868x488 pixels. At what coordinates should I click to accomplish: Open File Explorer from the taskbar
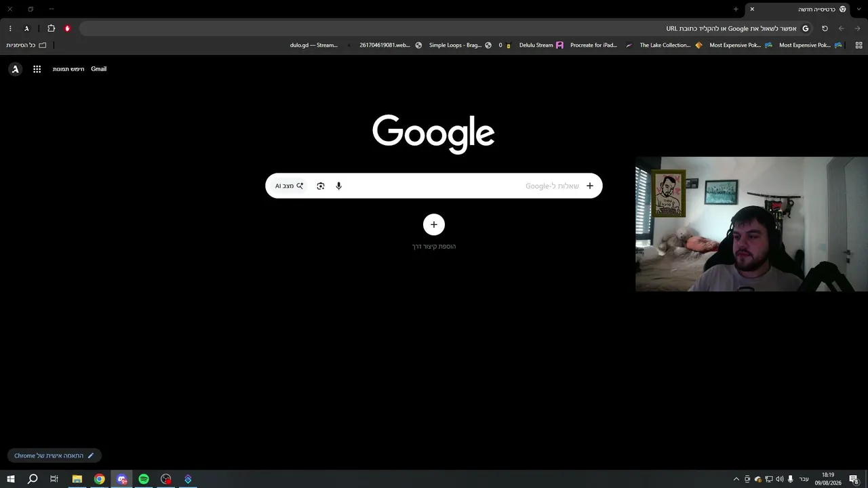(77, 479)
